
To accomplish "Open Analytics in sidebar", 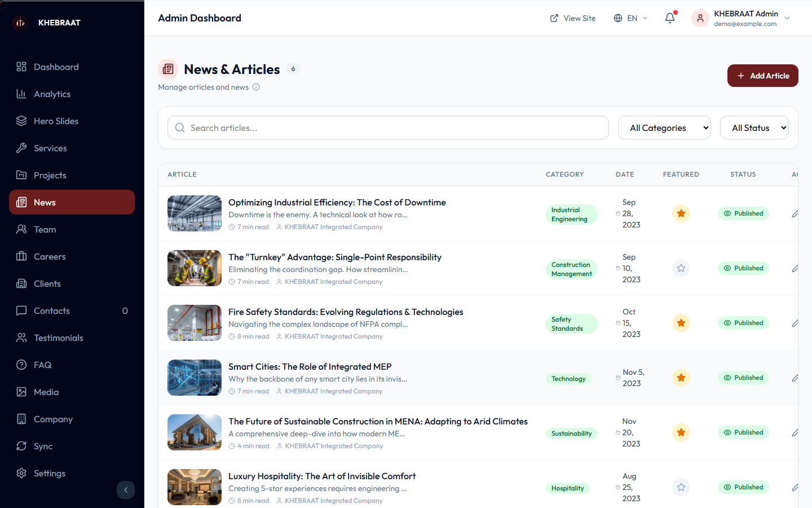I will pyautogui.click(x=72, y=94).
